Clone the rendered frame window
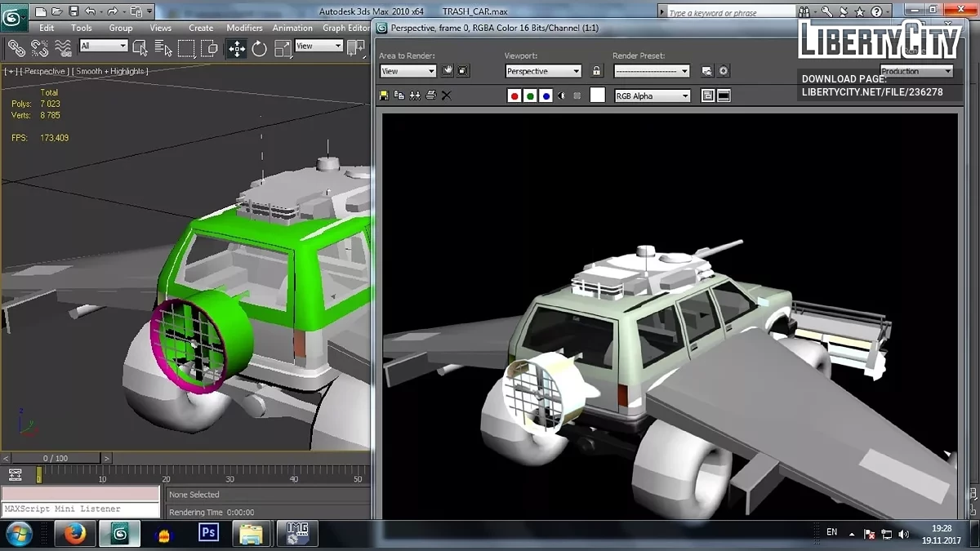980x551 pixels. click(415, 96)
